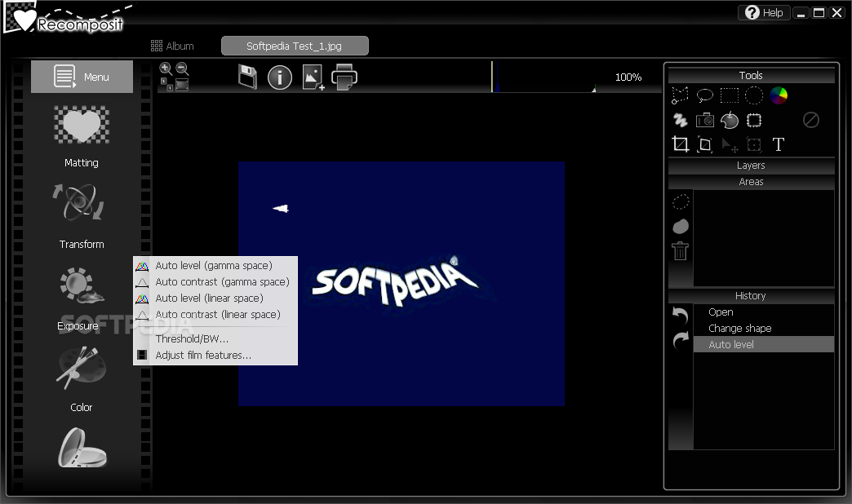This screenshot has width=852, height=504.
Task: Select the rectangular marquee tool
Action: [730, 95]
